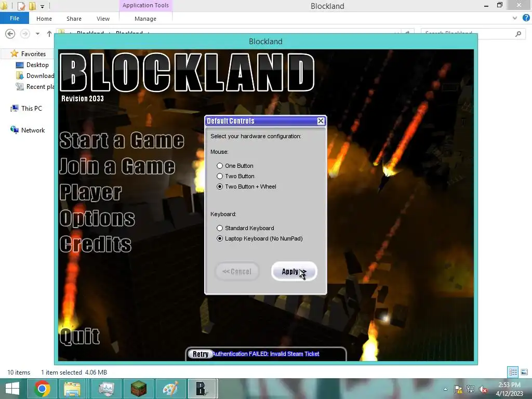Viewport: 532px width, 399px height.
Task: Launch Minecraft from taskbar
Action: (x=138, y=389)
